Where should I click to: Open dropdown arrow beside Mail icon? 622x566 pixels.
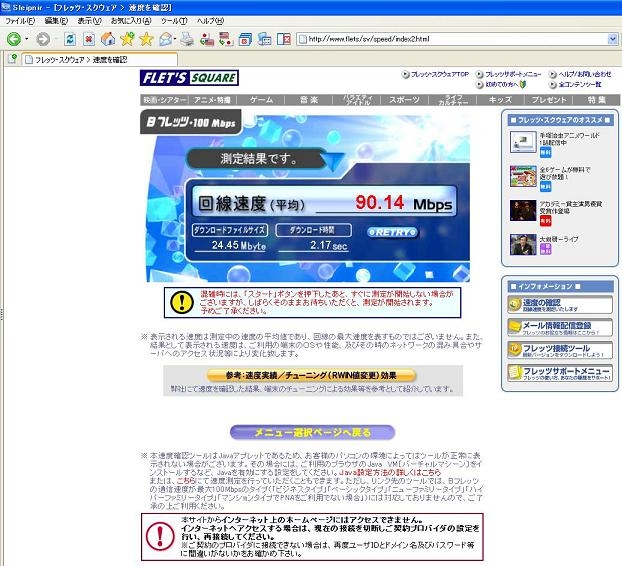(175, 39)
